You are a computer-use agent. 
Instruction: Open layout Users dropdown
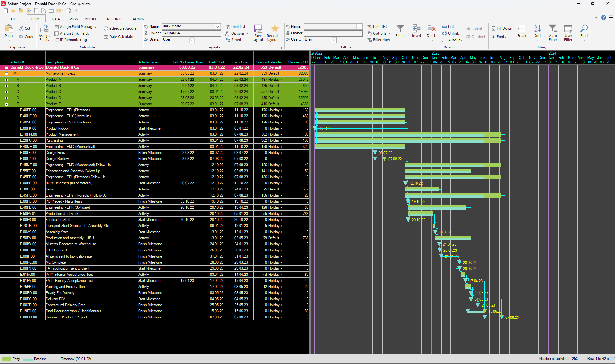(192, 40)
